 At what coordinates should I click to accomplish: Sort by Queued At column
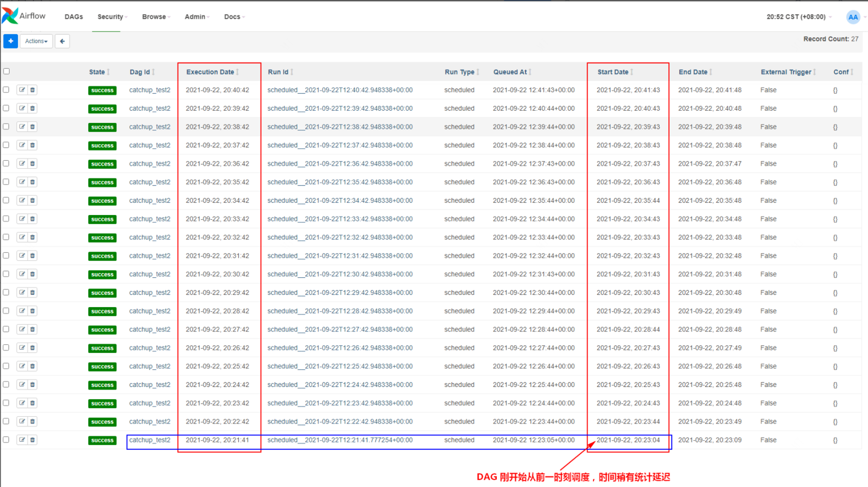pyautogui.click(x=512, y=72)
